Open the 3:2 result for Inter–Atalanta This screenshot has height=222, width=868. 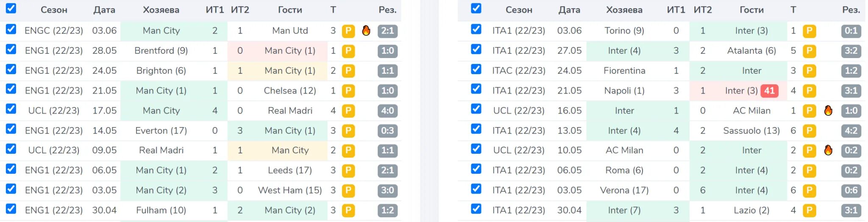point(851,51)
